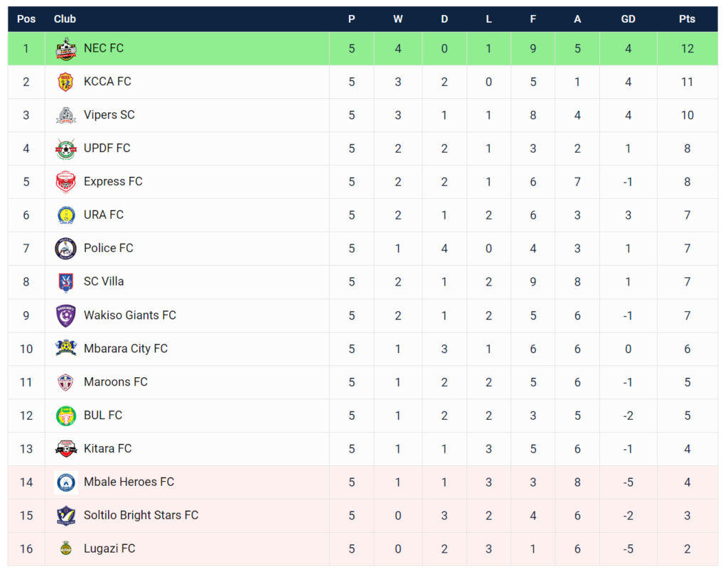Sort table by Pts column header

[x=687, y=19]
